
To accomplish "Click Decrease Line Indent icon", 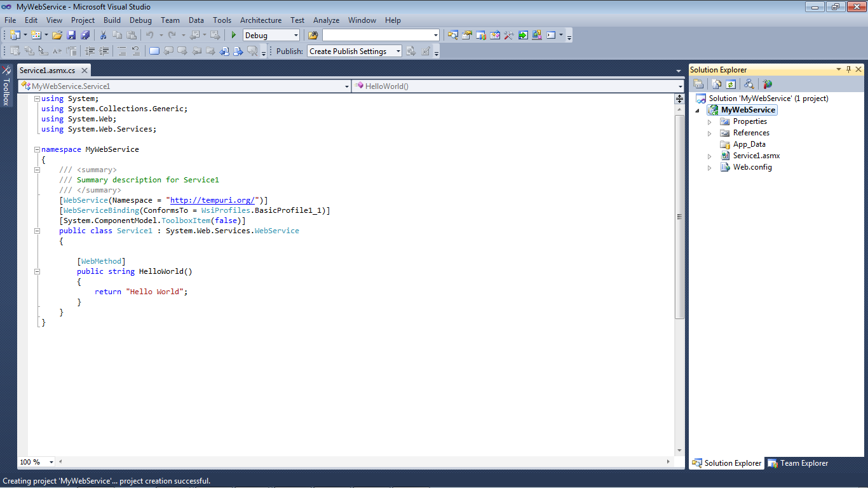I will pos(90,51).
